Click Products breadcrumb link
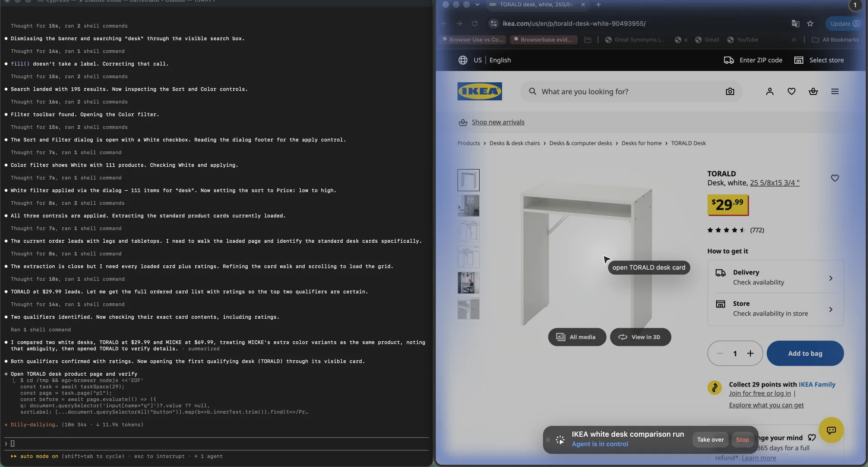The height and width of the screenshot is (467, 868). (469, 143)
